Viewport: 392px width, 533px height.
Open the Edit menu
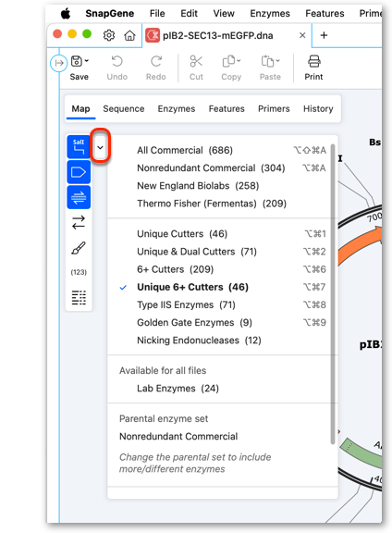coord(189,13)
